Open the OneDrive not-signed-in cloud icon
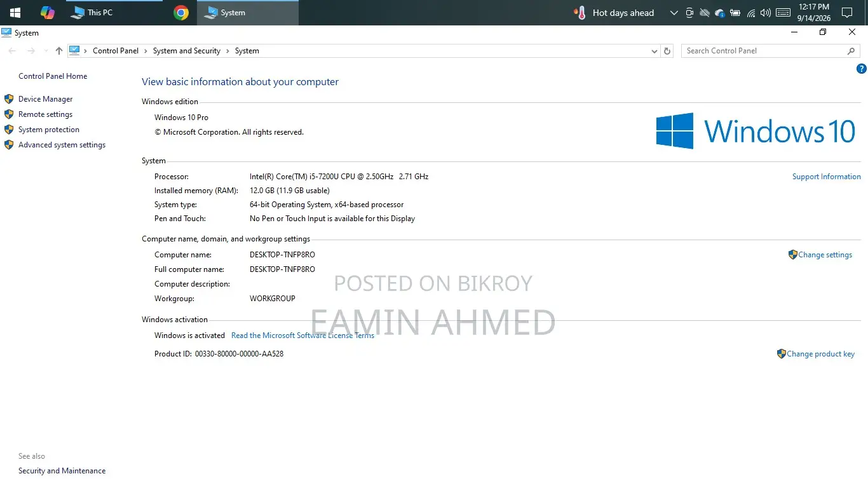868x488 pixels. [704, 13]
